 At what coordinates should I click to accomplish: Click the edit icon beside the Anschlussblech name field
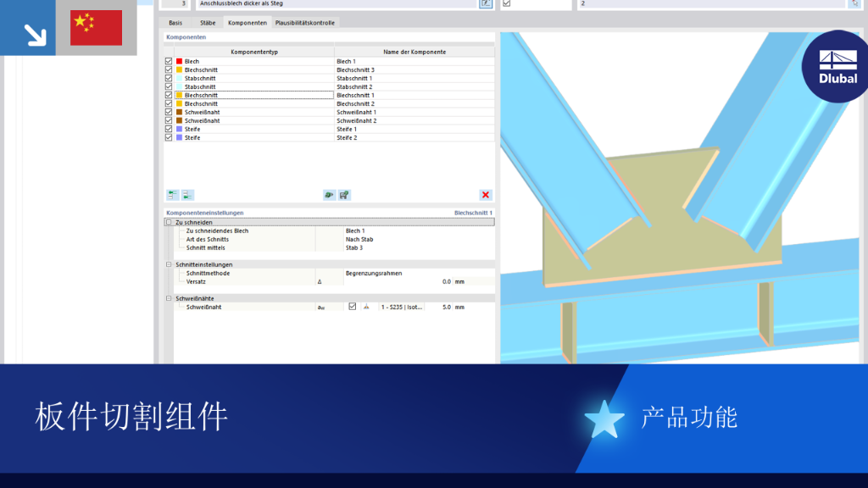[x=486, y=3]
